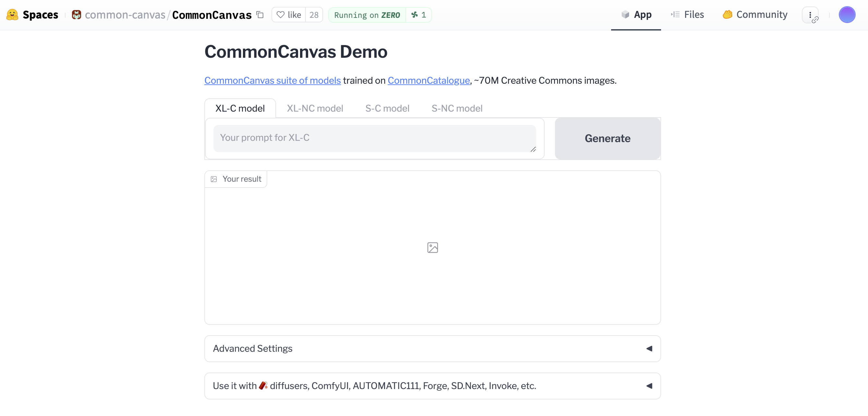The height and width of the screenshot is (416, 868).
Task: Open the CommonCatalogue link
Action: (x=428, y=80)
